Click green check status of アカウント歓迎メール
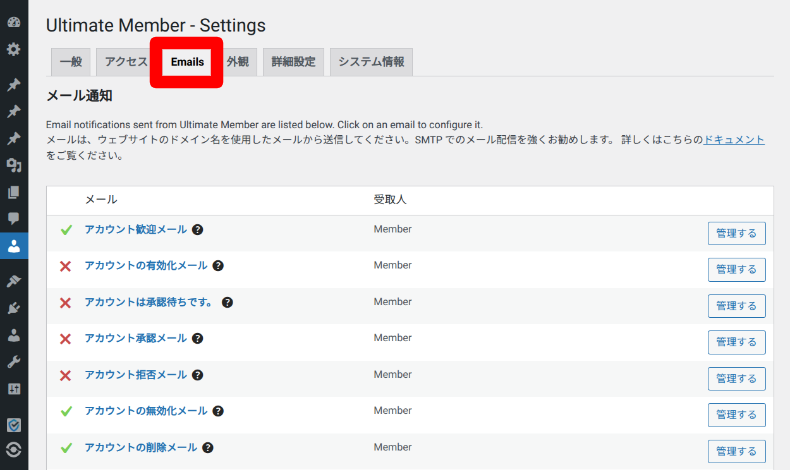790x470 pixels. pos(66,230)
